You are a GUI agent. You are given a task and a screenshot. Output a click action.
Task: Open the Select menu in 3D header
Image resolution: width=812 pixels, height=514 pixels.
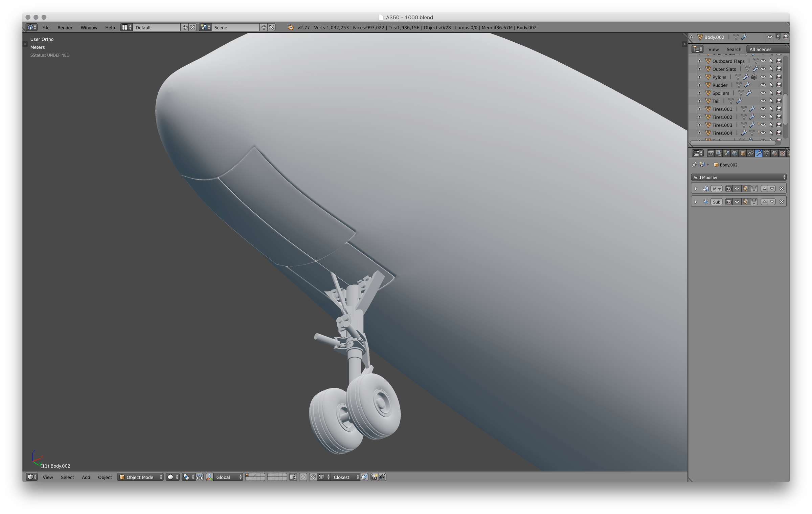pyautogui.click(x=67, y=477)
